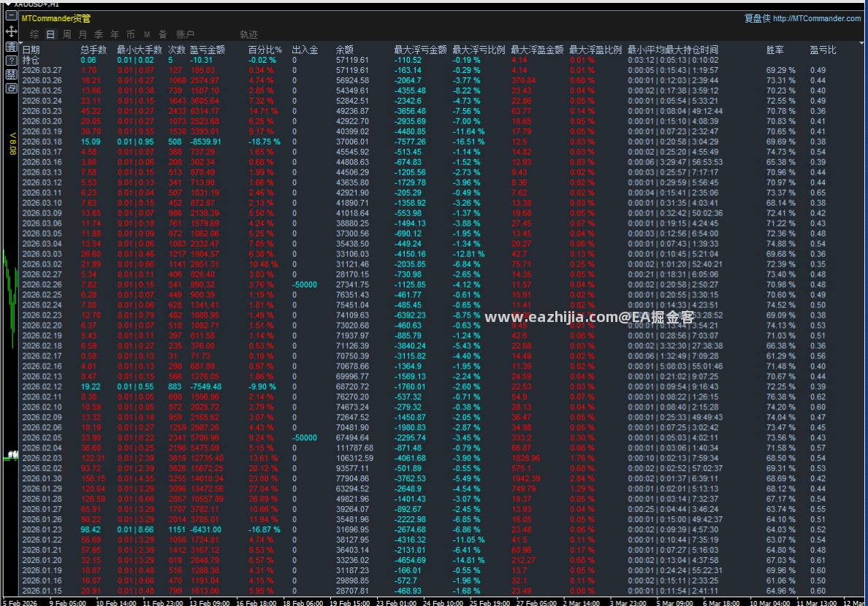Click the overlapping windows restore icon
Image resolution: width=868 pixels, height=606 pixels.
coord(11,88)
